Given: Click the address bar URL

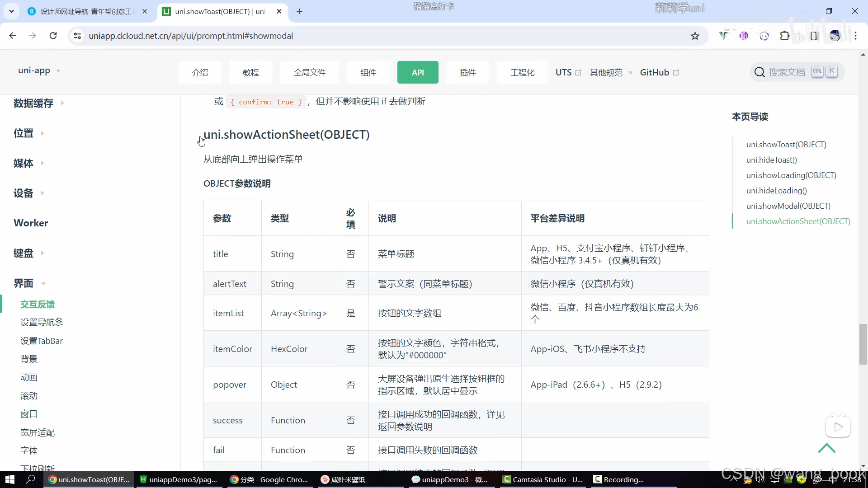Looking at the screenshot, I should 191,36.
